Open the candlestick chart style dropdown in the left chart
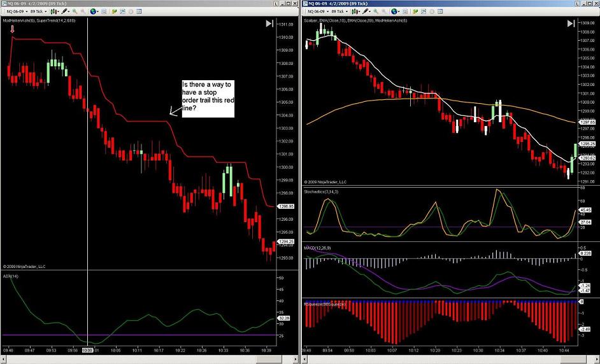600x364 pixels. [x=55, y=11]
